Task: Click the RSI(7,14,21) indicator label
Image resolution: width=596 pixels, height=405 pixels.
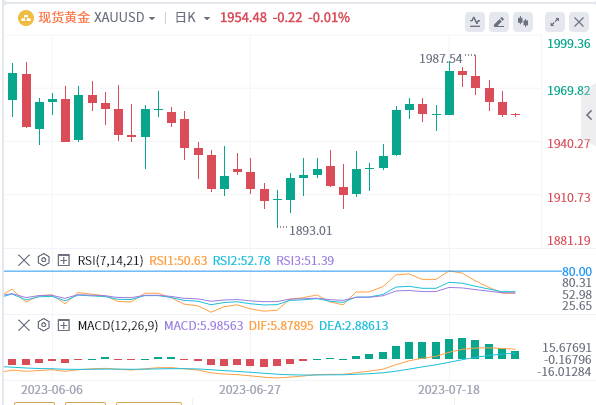Action: click(x=111, y=261)
